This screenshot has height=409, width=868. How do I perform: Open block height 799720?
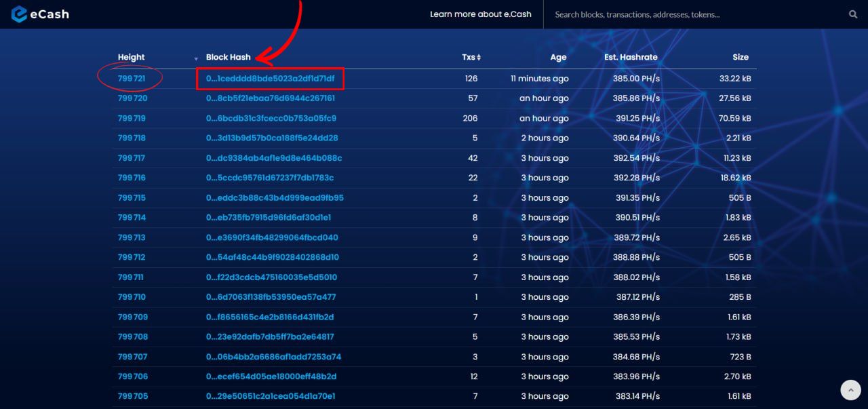click(x=132, y=98)
